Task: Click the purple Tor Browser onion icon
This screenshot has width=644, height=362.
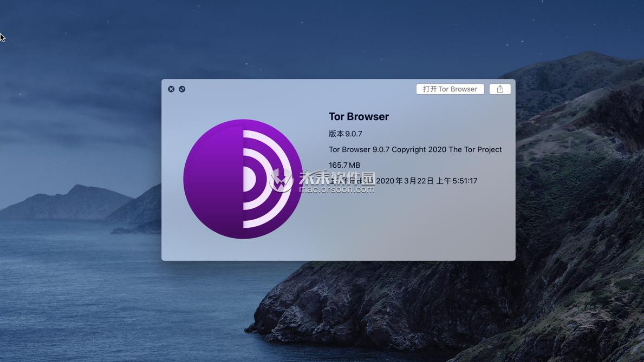Action: pos(243,179)
